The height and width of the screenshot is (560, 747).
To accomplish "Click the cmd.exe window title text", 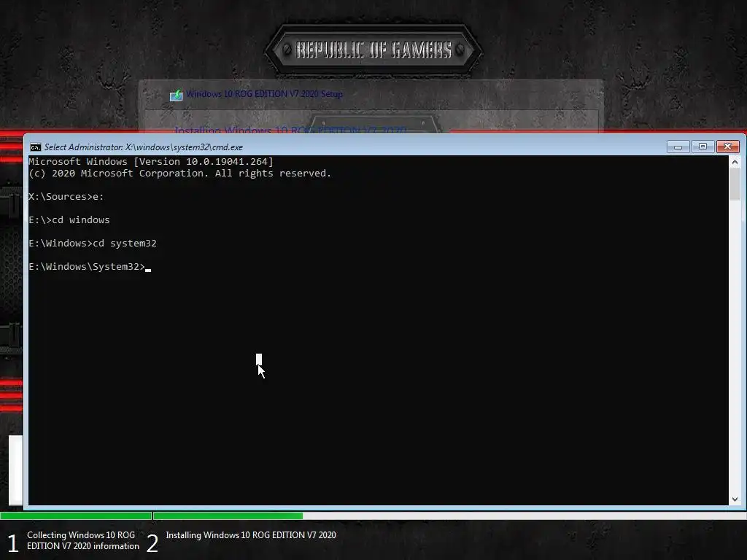I will (x=144, y=147).
